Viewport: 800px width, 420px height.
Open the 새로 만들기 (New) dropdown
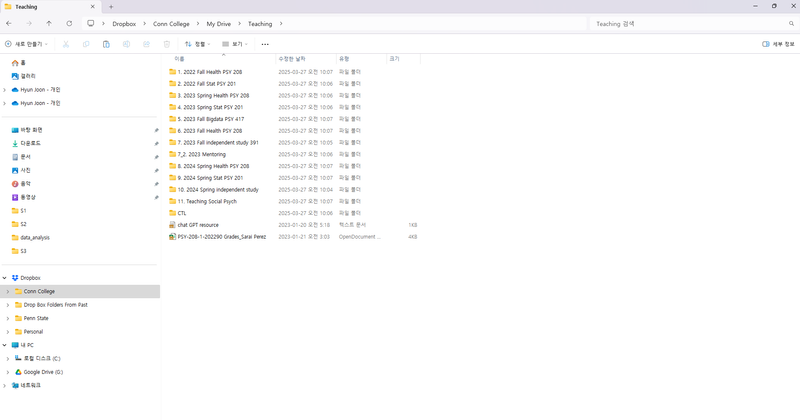coord(27,44)
